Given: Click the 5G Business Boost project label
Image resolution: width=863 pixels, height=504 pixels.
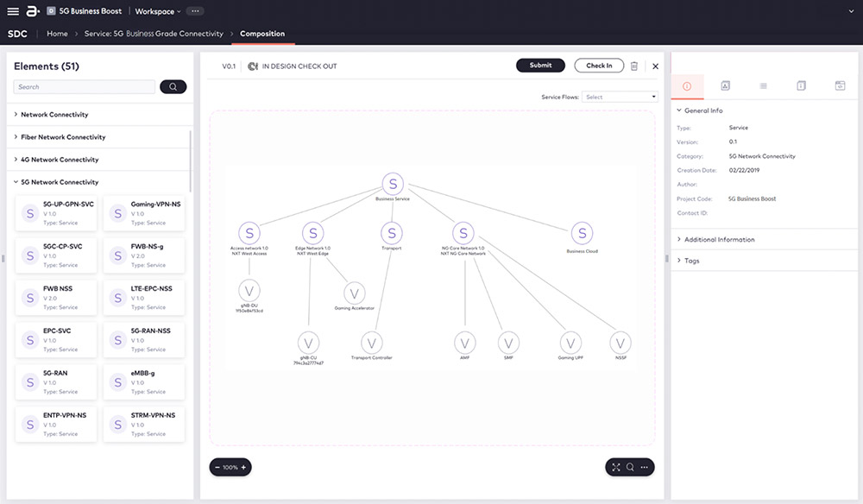Looking at the screenshot, I should [x=91, y=11].
